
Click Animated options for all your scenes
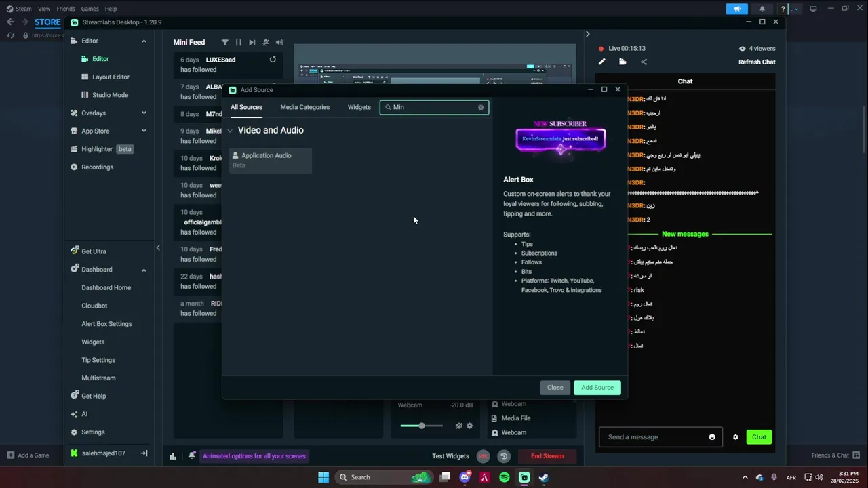(254, 456)
